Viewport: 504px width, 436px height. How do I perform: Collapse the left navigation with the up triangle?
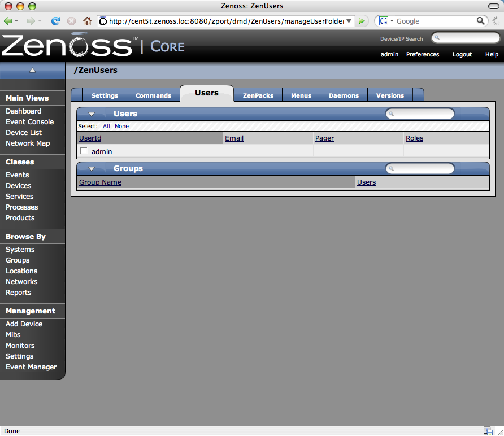(x=32, y=70)
